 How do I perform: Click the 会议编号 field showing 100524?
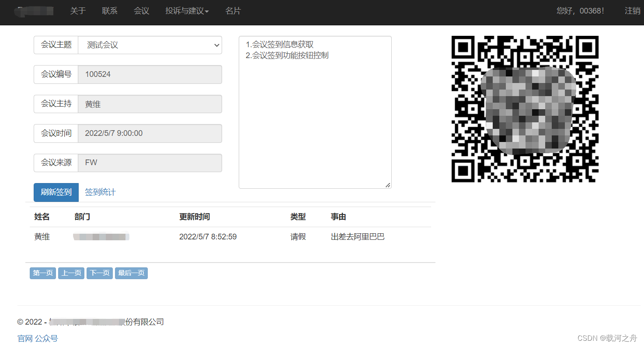pyautogui.click(x=150, y=74)
